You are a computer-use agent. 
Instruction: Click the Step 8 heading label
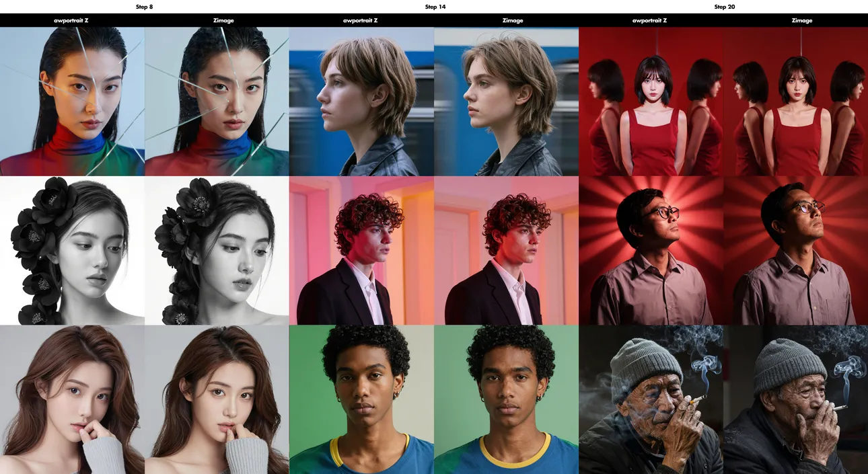[x=144, y=7]
